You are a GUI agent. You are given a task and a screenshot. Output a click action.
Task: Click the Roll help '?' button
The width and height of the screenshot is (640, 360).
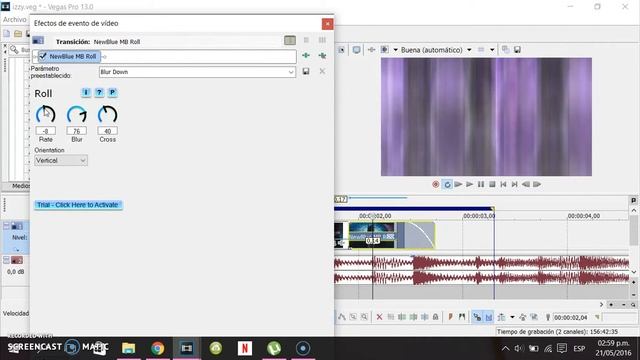99,93
